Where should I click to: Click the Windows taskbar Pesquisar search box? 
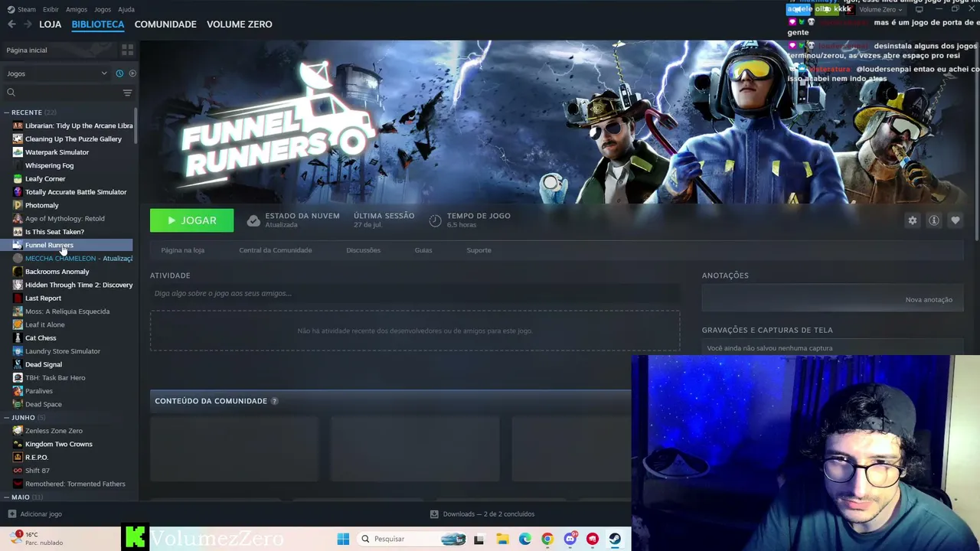pos(411,539)
